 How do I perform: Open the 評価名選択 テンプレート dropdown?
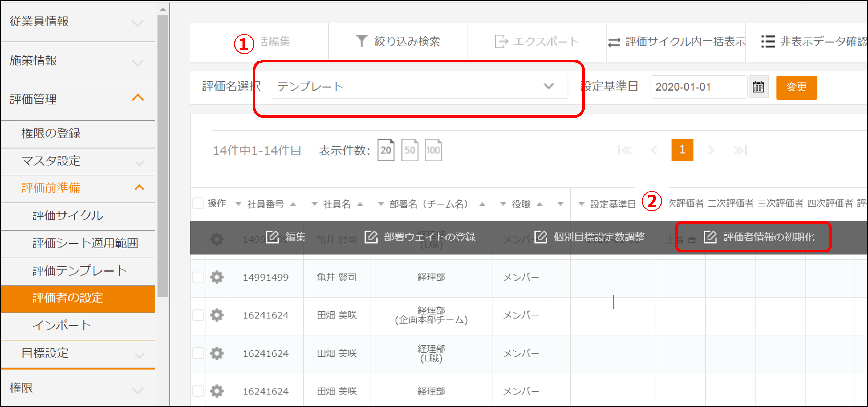pos(420,87)
